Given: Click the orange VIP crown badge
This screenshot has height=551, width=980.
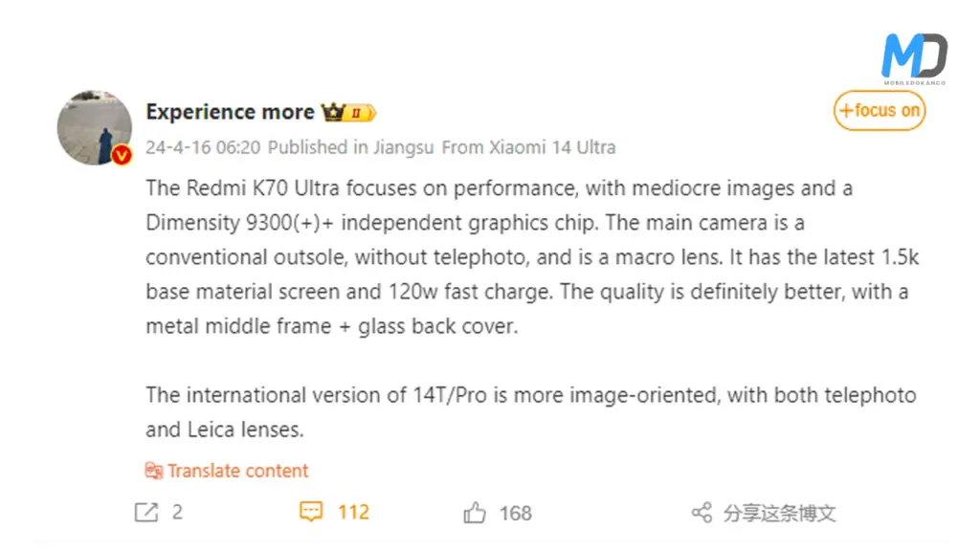Looking at the screenshot, I should pos(331,111).
